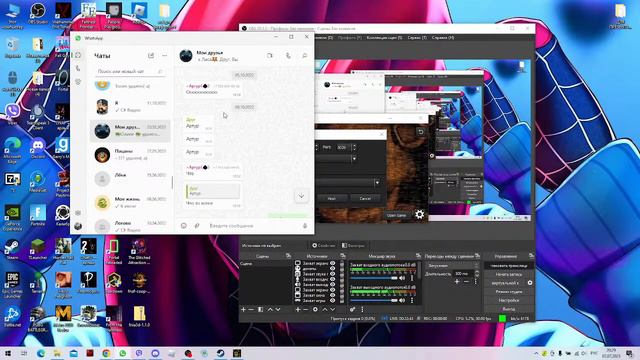Add a scene with plus in OBS Scenes
The width and height of the screenshot is (640, 360).
click(x=243, y=310)
